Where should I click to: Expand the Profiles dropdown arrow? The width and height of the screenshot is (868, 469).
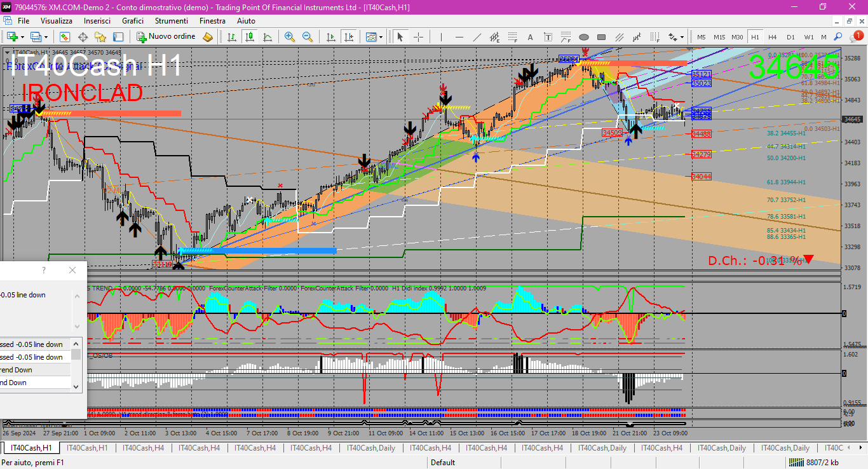[46, 37]
